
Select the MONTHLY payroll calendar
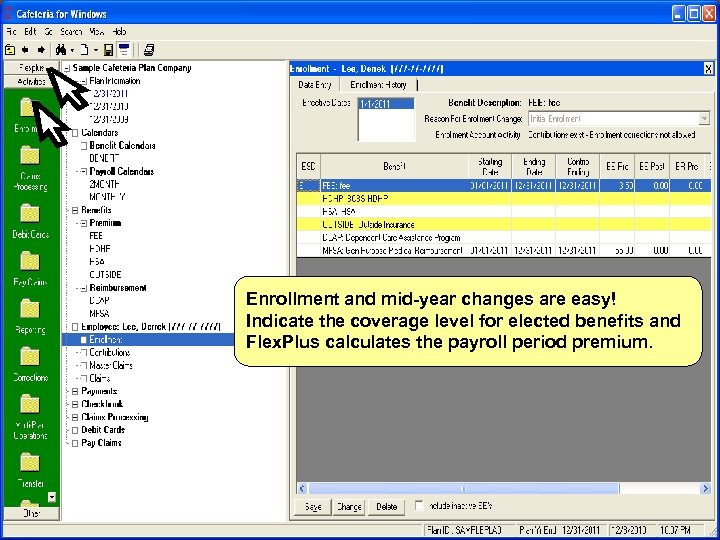coord(107,197)
